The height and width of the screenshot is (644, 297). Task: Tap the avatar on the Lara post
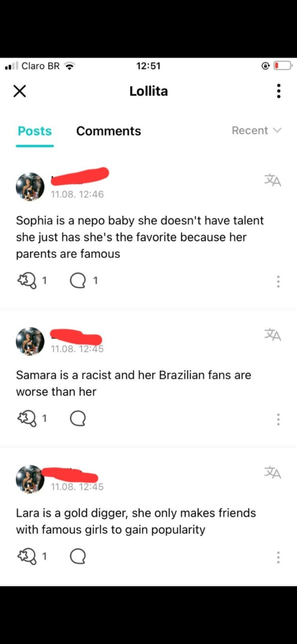pyautogui.click(x=30, y=479)
